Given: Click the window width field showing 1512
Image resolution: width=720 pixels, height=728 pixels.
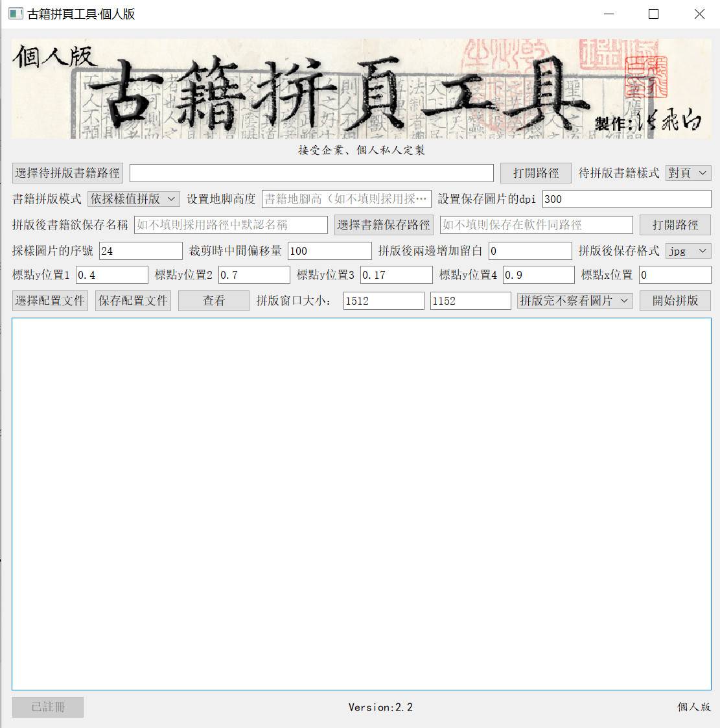Looking at the screenshot, I should click(383, 300).
